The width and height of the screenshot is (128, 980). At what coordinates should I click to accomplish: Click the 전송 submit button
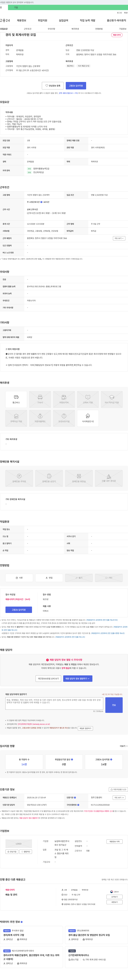(x=114, y=705)
